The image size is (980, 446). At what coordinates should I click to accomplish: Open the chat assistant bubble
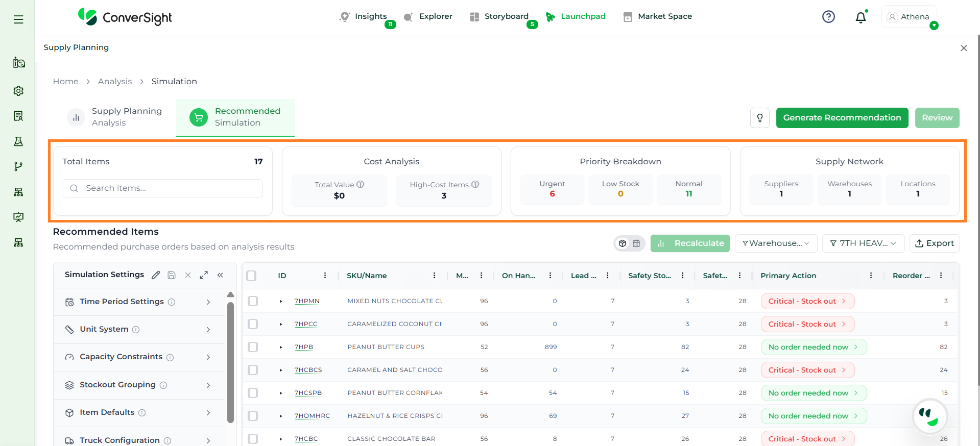(929, 416)
